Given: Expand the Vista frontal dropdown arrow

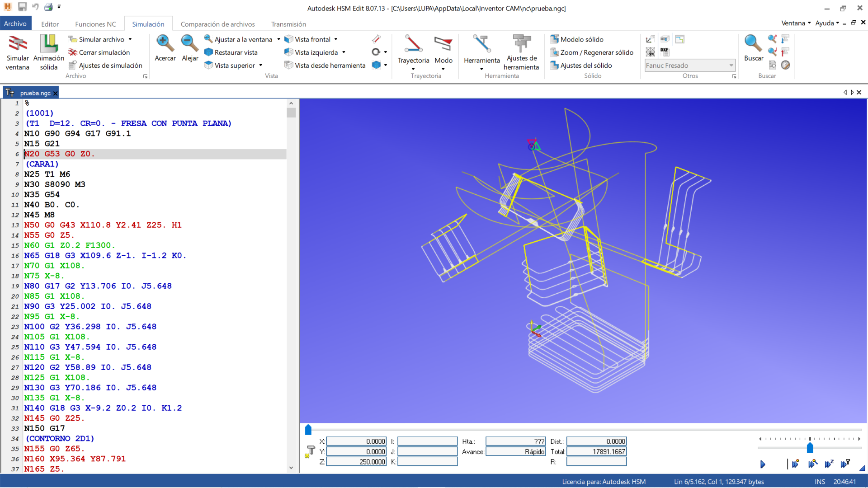Looking at the screenshot, I should pyautogui.click(x=336, y=39).
